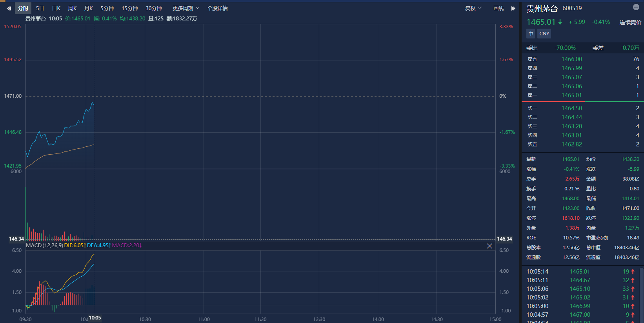Select the 月K period tab

pyautogui.click(x=89, y=8)
